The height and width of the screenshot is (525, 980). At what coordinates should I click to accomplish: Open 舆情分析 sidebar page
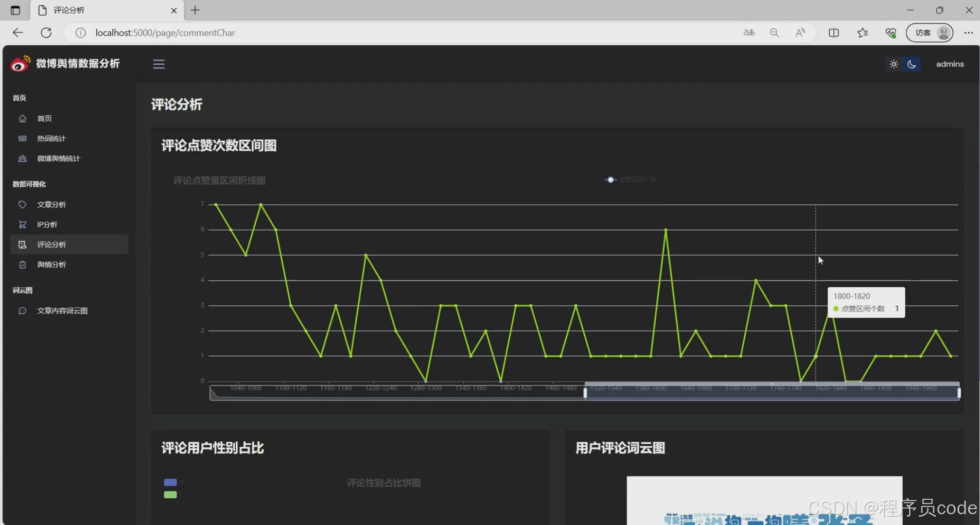[x=51, y=265]
